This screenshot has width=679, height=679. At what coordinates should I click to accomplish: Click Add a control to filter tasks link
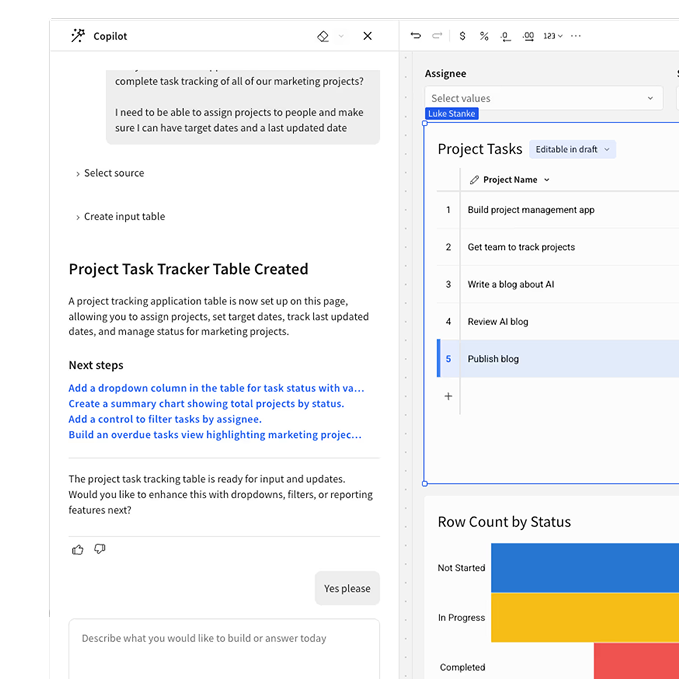(x=165, y=419)
